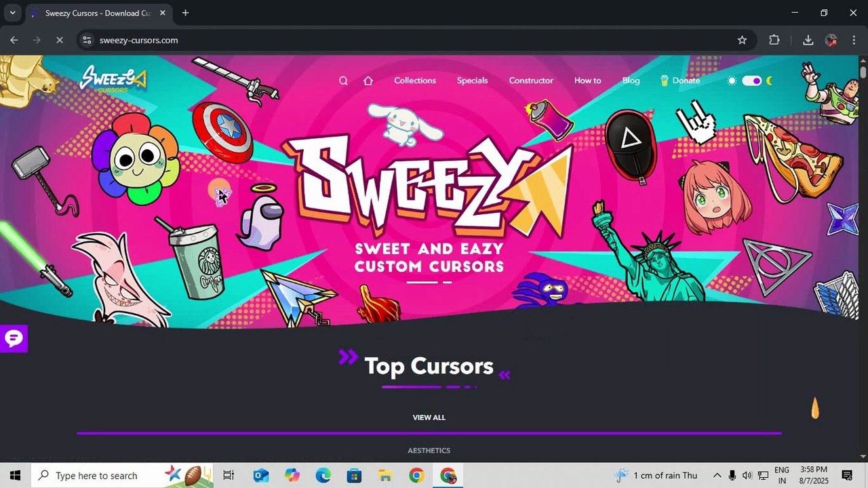Open Microsoft Edge from the taskbar
This screenshot has width=868, height=488.
tap(323, 475)
